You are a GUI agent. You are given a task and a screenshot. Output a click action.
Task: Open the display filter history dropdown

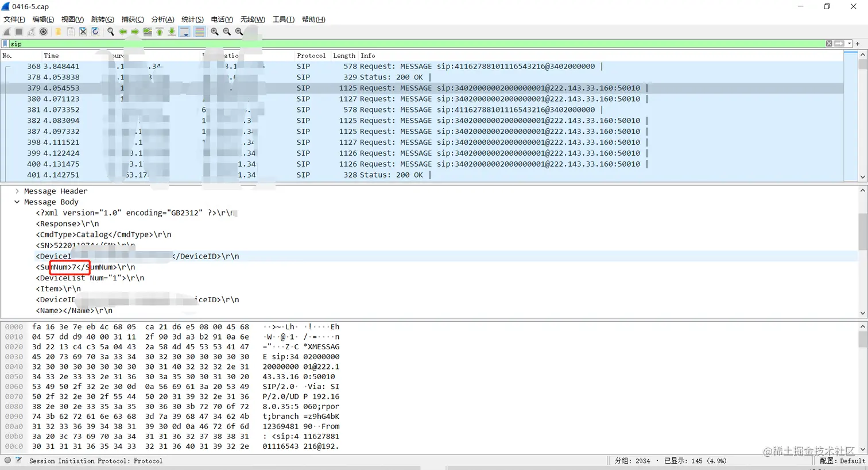(850, 44)
